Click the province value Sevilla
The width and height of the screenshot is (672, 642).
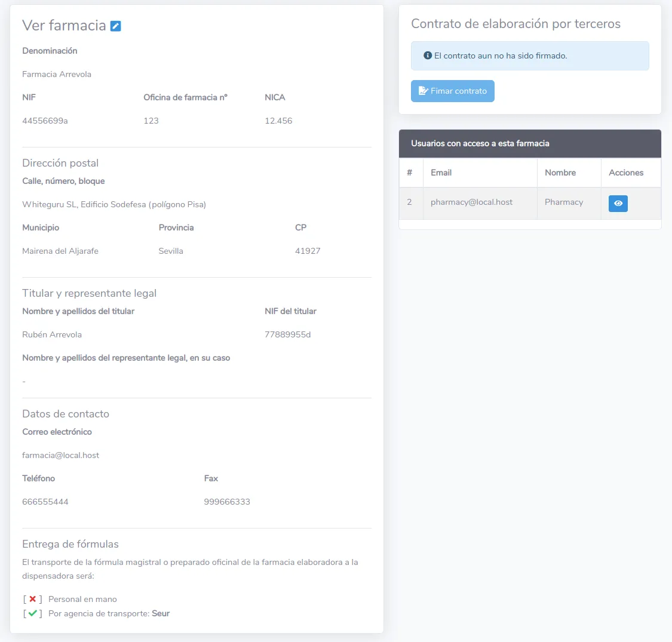coord(171,251)
